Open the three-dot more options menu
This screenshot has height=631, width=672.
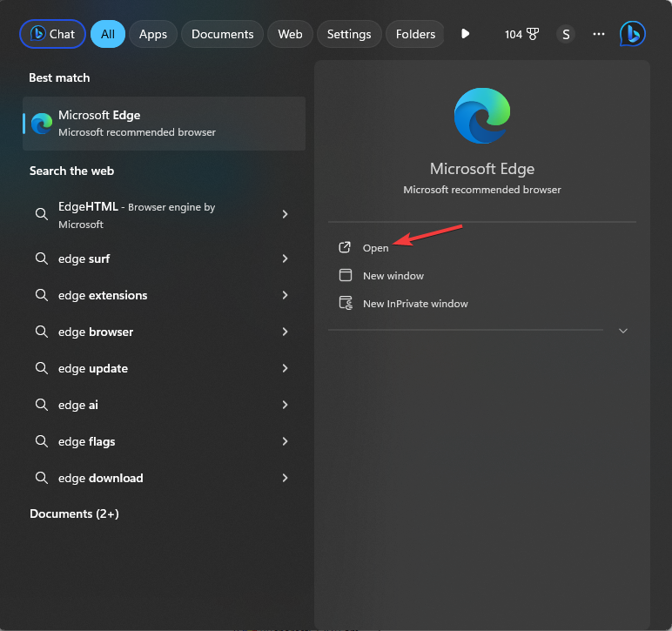(x=598, y=34)
